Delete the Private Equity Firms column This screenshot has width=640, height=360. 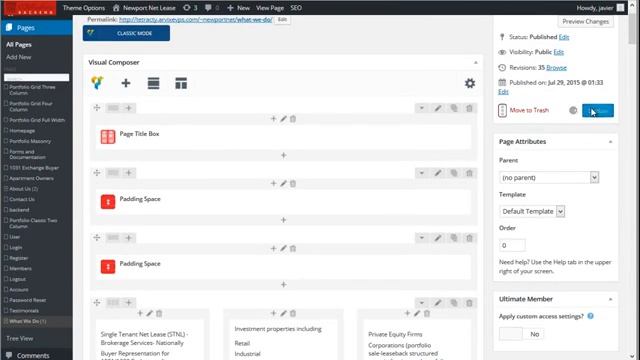point(427,313)
